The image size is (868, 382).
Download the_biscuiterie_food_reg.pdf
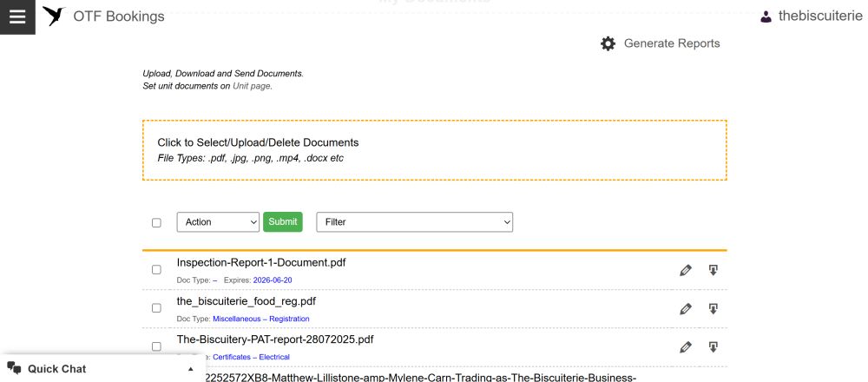pyautogui.click(x=713, y=309)
